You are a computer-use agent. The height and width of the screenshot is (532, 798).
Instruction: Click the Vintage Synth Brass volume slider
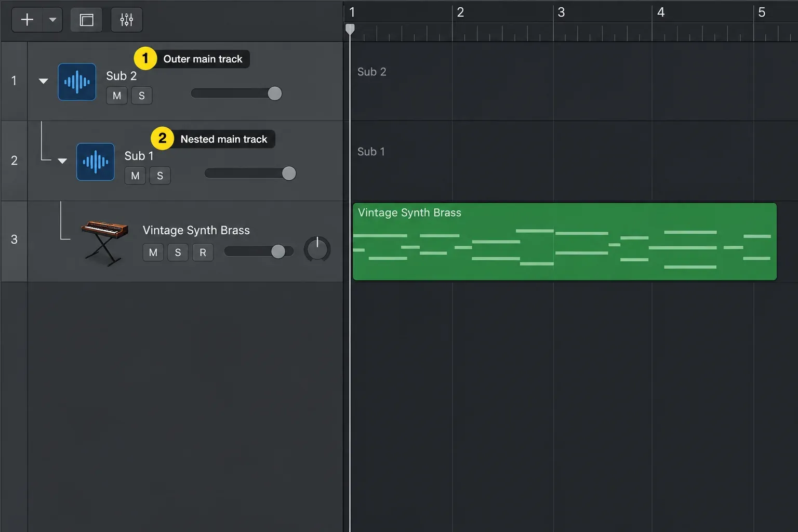[259, 251]
